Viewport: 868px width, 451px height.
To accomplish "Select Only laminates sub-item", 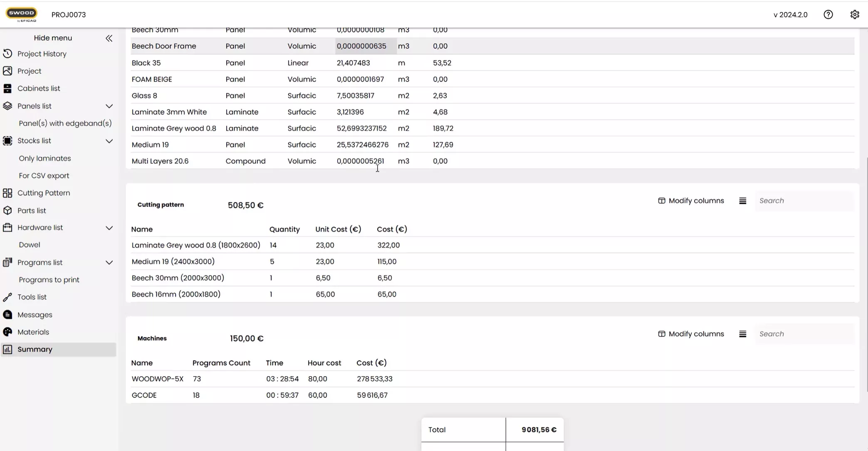I will [x=45, y=158].
